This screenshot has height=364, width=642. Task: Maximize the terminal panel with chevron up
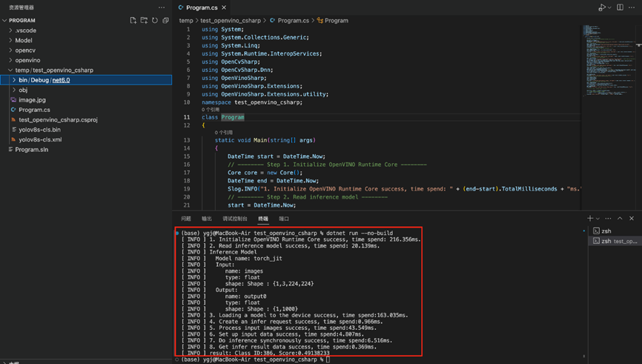pos(620,218)
